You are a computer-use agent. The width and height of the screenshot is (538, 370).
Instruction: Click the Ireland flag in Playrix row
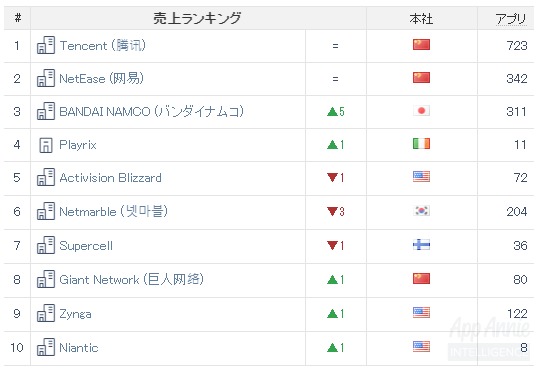tap(421, 144)
